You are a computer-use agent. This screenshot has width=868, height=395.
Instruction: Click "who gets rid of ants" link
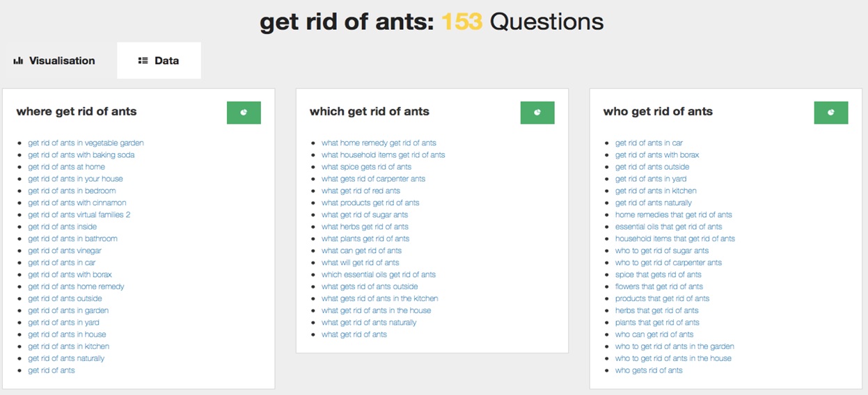(649, 371)
